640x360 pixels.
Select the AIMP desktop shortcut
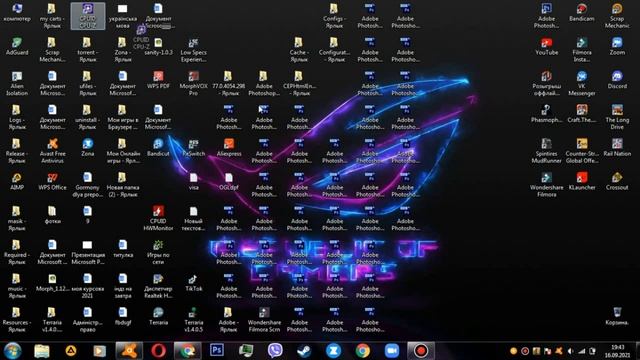(17, 181)
